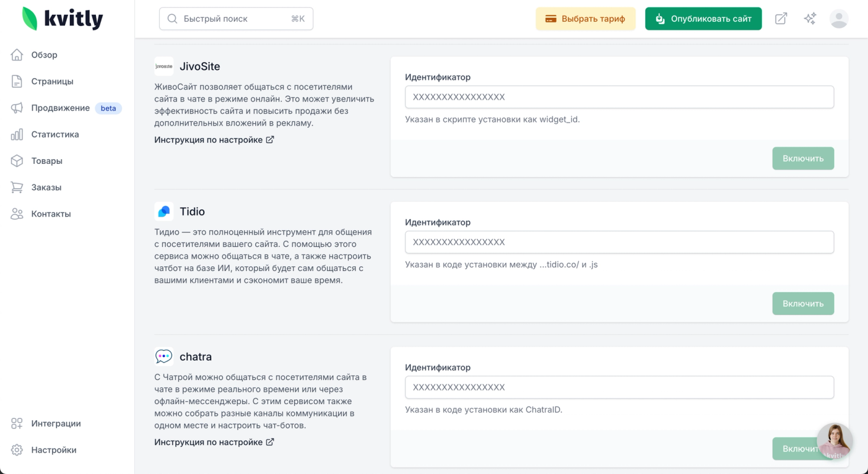Click the Tidio heading text

[x=192, y=211]
